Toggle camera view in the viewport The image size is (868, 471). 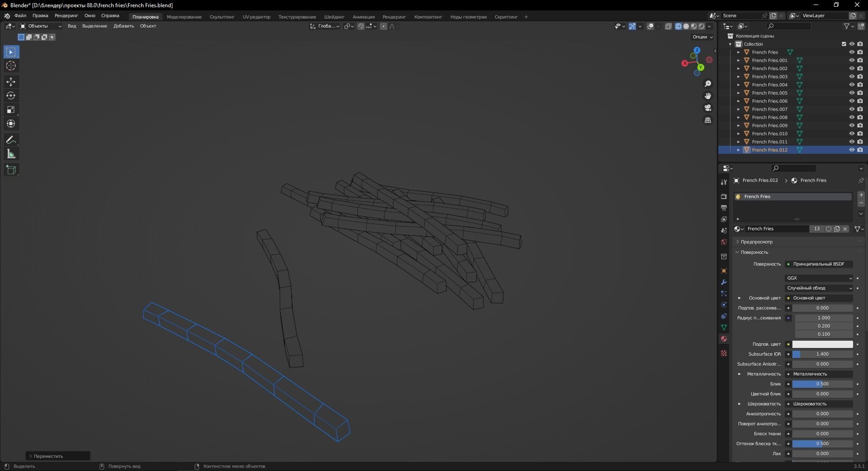tap(708, 108)
